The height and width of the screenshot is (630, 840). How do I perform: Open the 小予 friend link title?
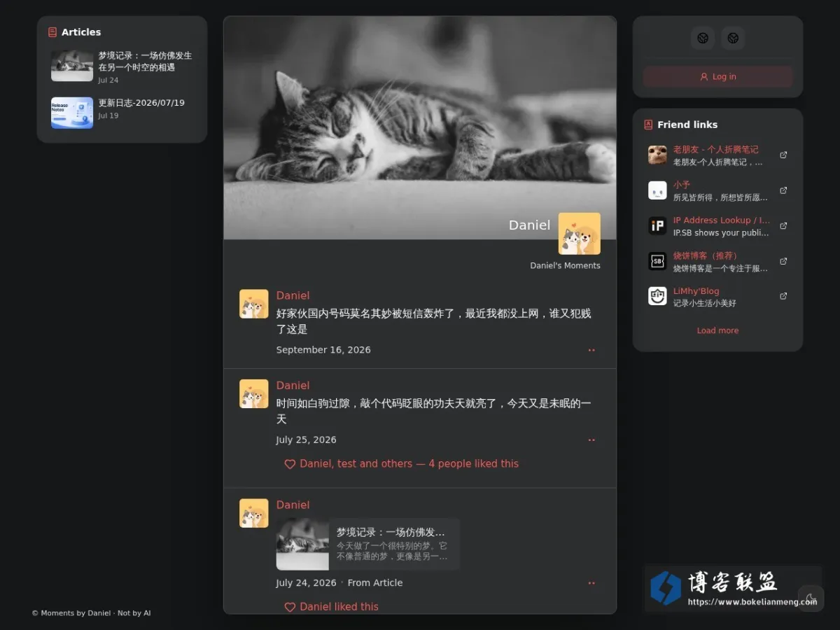tap(682, 185)
